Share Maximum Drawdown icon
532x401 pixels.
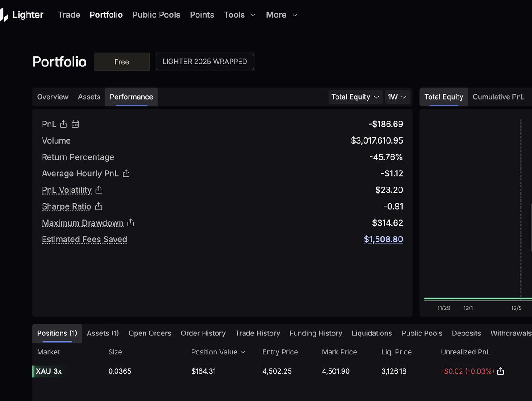coord(131,222)
